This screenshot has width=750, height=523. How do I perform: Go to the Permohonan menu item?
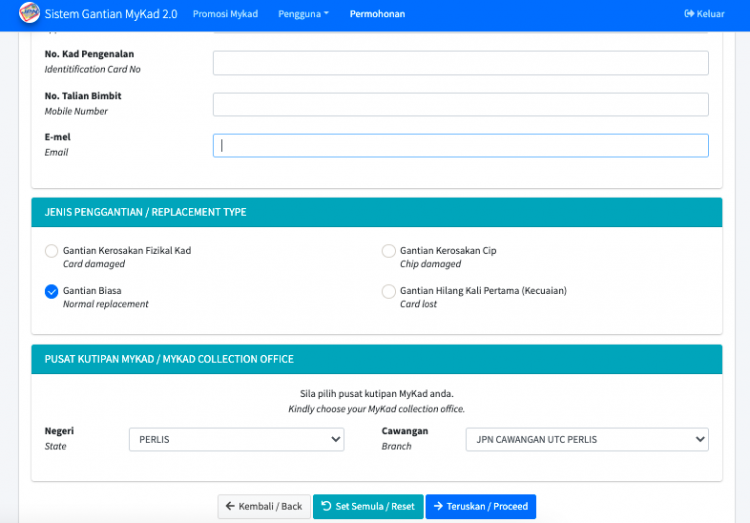click(377, 14)
